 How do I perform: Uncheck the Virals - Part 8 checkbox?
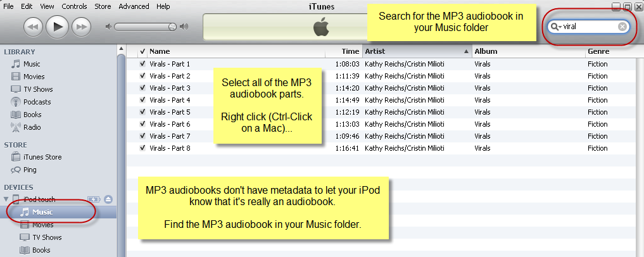pos(142,147)
